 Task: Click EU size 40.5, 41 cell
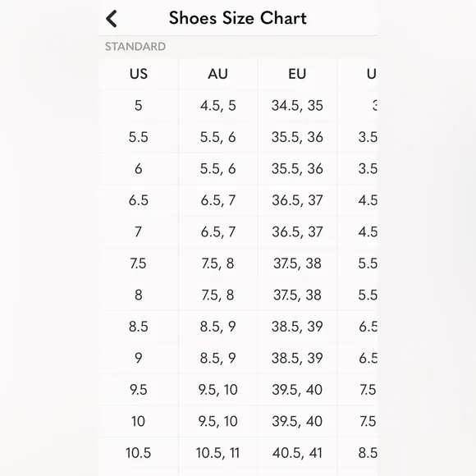pos(297,453)
